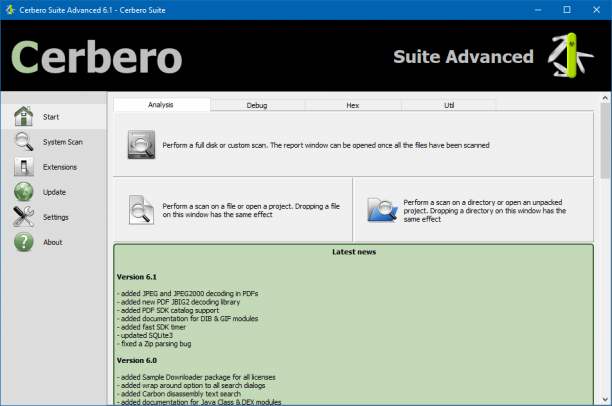612x406 pixels.
Task: Click the Settings wrench and screwdriver icon
Action: pyautogui.click(x=23, y=217)
